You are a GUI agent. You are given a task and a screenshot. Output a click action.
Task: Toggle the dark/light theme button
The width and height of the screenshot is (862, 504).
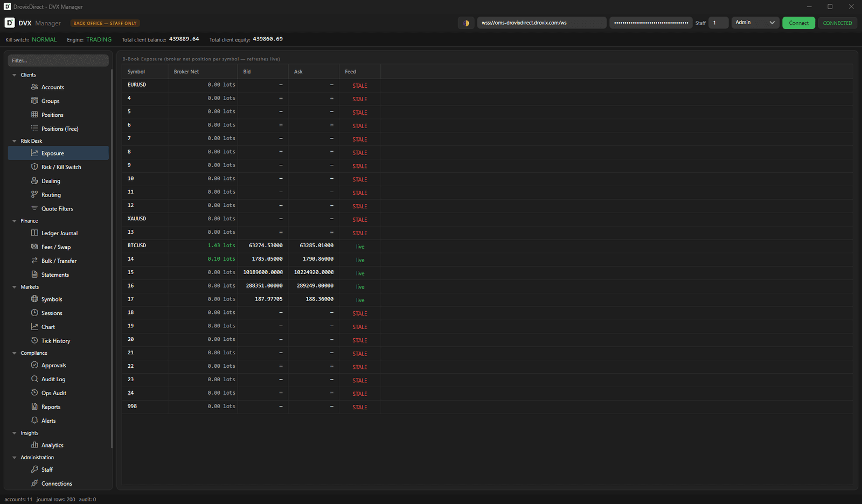click(466, 23)
